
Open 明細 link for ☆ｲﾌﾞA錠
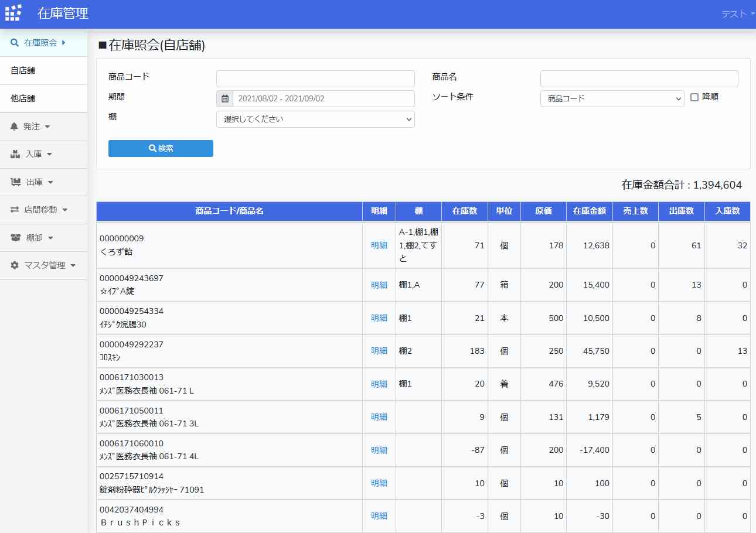(x=379, y=285)
